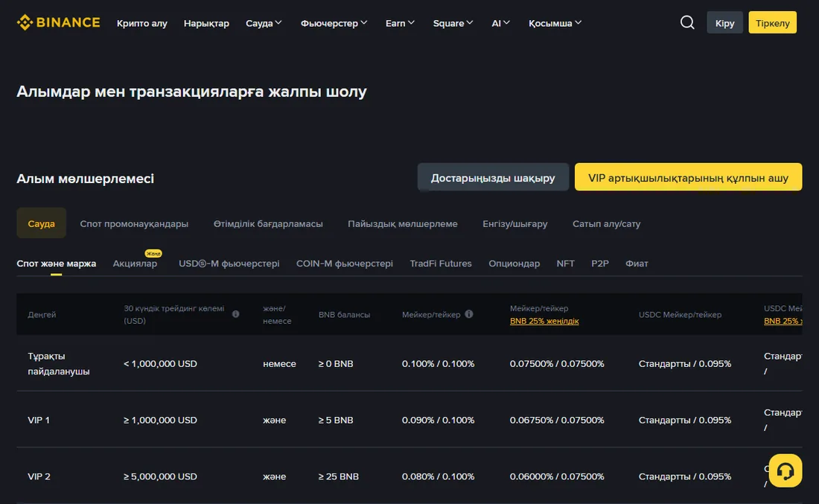Click info icon next to 30-day trading volume
This screenshot has height=504, width=819.
pyautogui.click(x=235, y=314)
